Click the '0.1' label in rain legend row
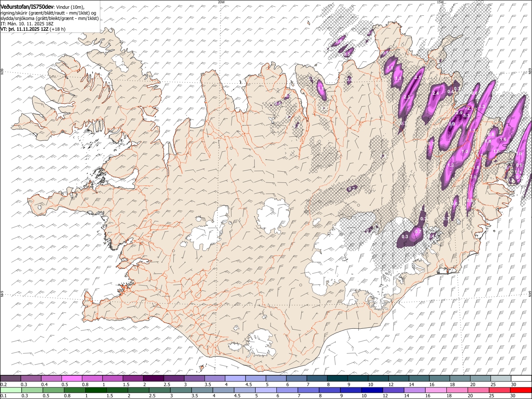Viewport: 532px width, 399px height. [3, 396]
